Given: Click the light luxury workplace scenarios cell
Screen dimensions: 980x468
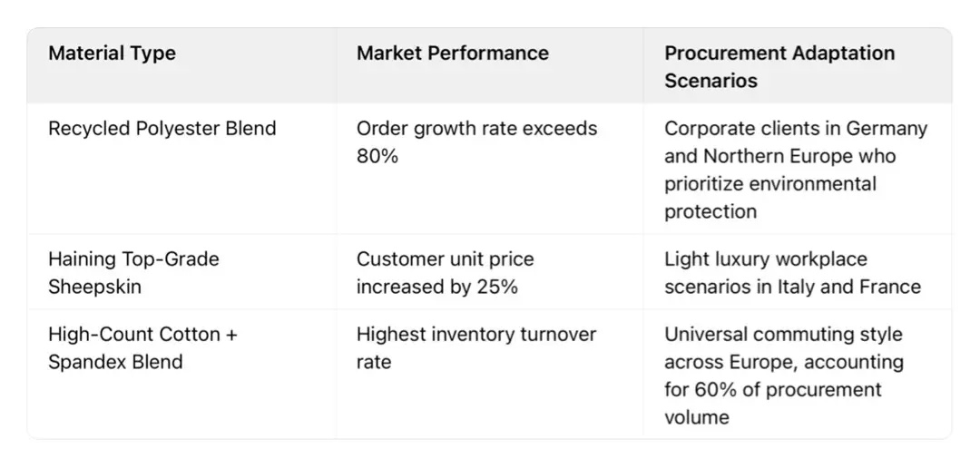Looking at the screenshot, I should 791,273.
